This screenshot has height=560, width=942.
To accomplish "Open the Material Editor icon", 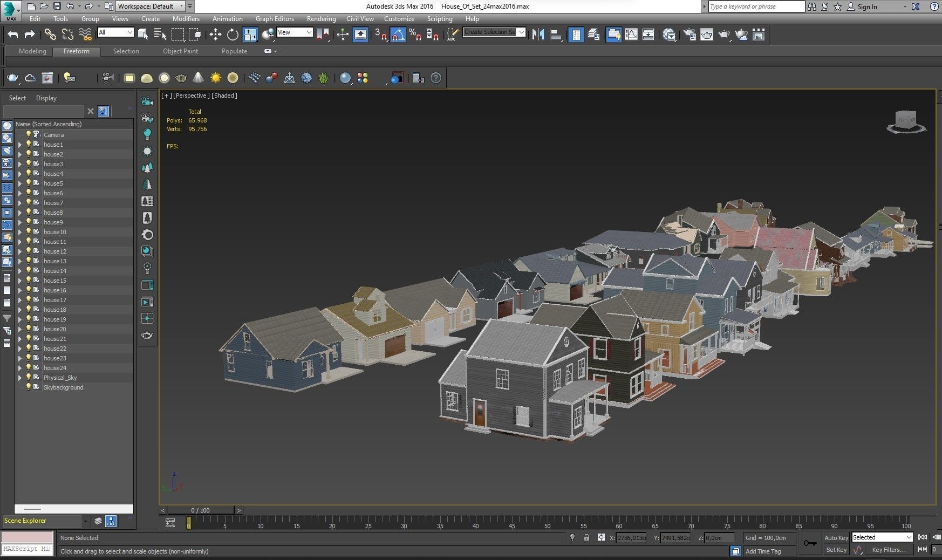I will [x=669, y=35].
